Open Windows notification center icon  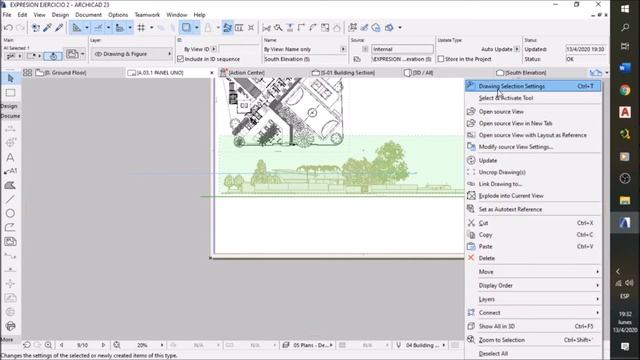(625, 346)
